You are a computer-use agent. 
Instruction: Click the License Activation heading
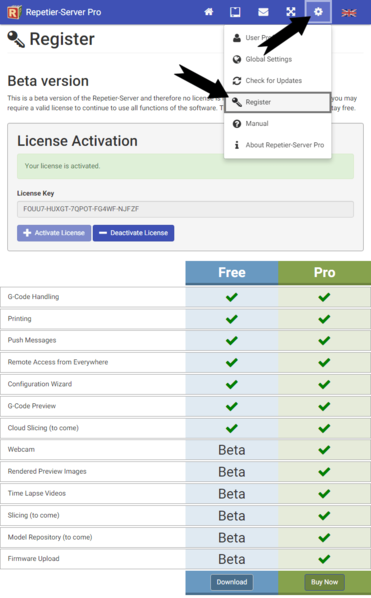(77, 141)
